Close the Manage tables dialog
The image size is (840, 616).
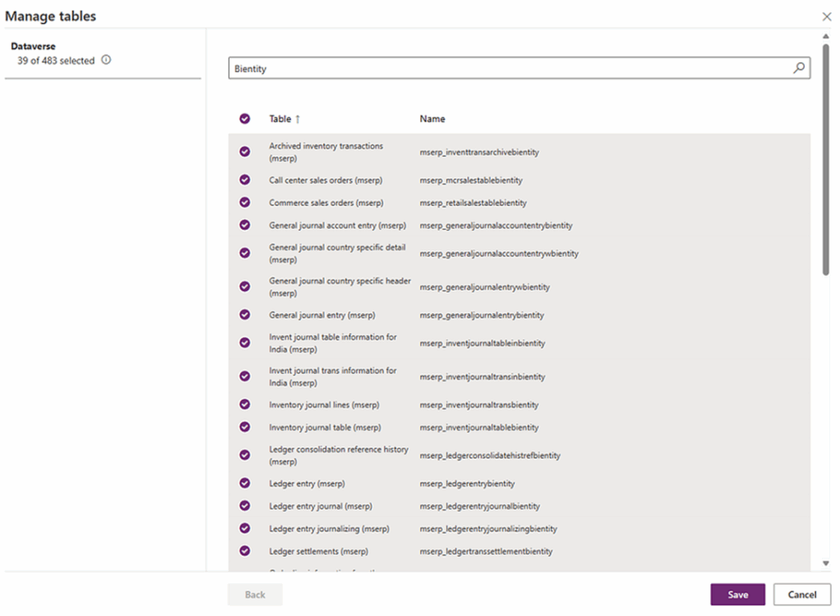(826, 16)
